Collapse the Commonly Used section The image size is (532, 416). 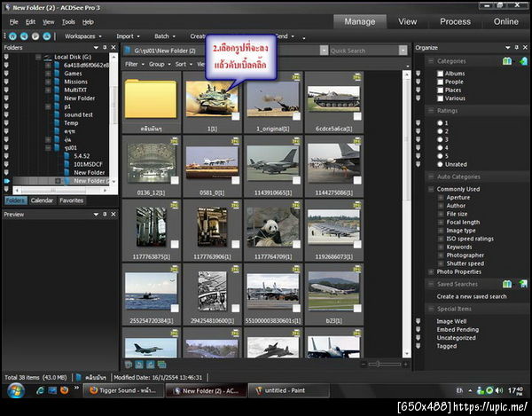point(431,189)
